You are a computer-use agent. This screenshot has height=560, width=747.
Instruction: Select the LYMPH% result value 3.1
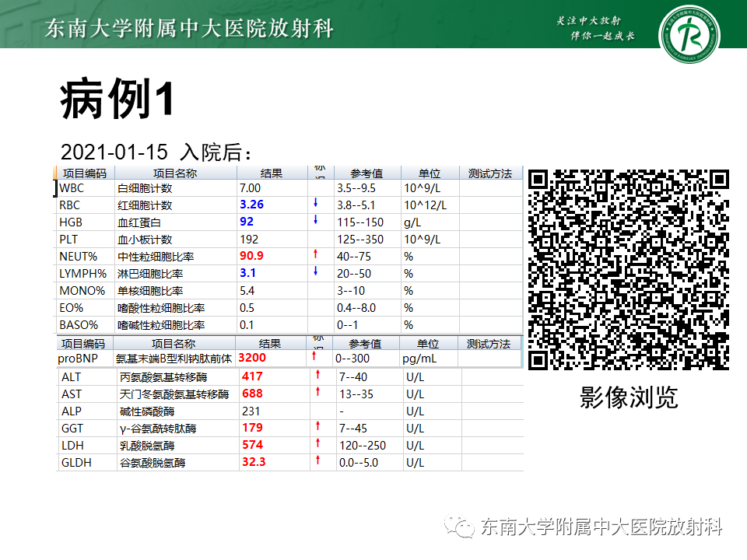point(247,273)
